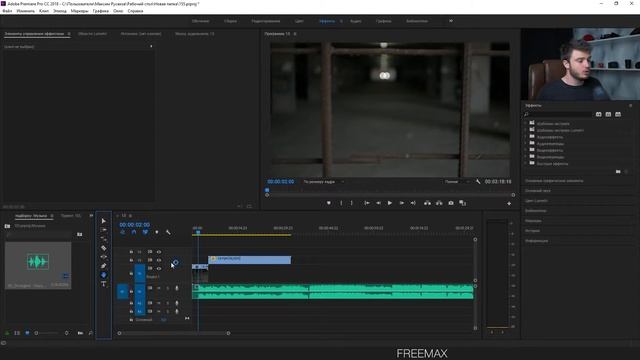Open the zoom level dropdown 'По размеру кадра'
Image resolution: width=640 pixels, height=360 pixels.
tap(323, 182)
